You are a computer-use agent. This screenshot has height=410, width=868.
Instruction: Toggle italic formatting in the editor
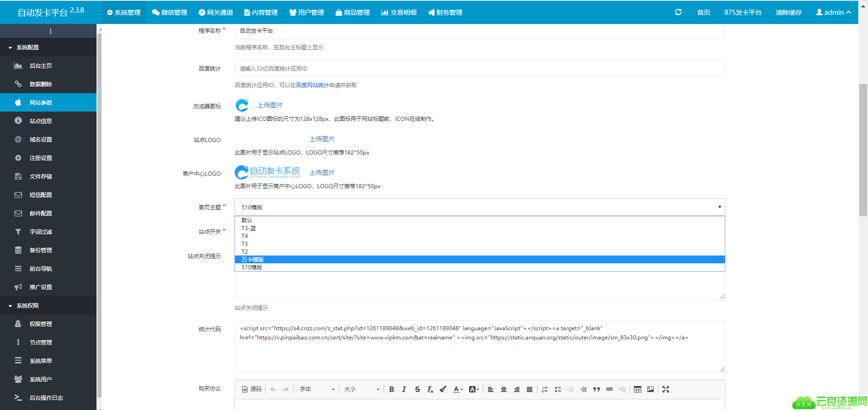click(404, 389)
